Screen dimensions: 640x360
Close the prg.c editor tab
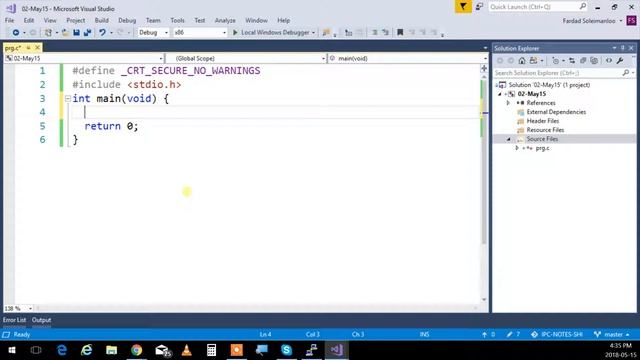[38, 48]
